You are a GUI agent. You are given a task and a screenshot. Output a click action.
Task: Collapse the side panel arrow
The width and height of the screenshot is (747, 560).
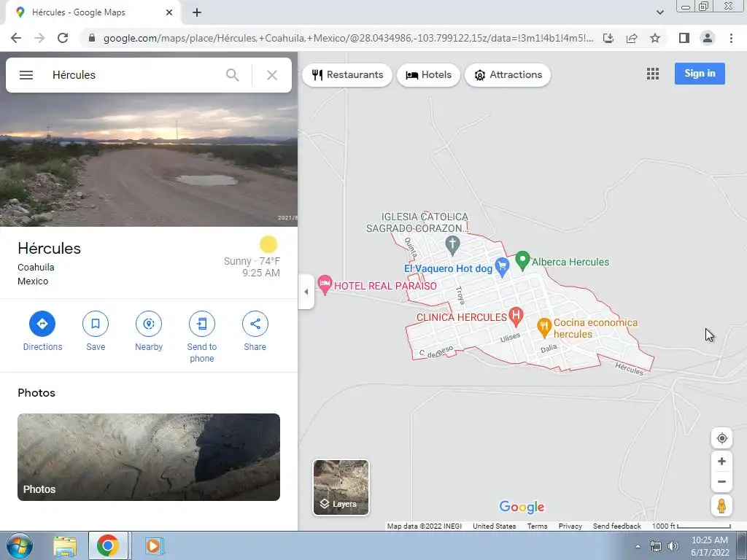tap(306, 292)
